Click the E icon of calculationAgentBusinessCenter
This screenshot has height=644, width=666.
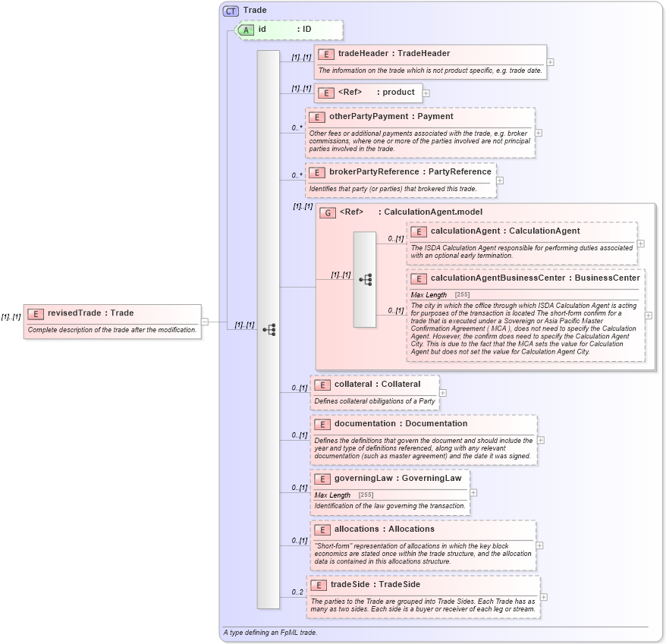[x=419, y=278]
